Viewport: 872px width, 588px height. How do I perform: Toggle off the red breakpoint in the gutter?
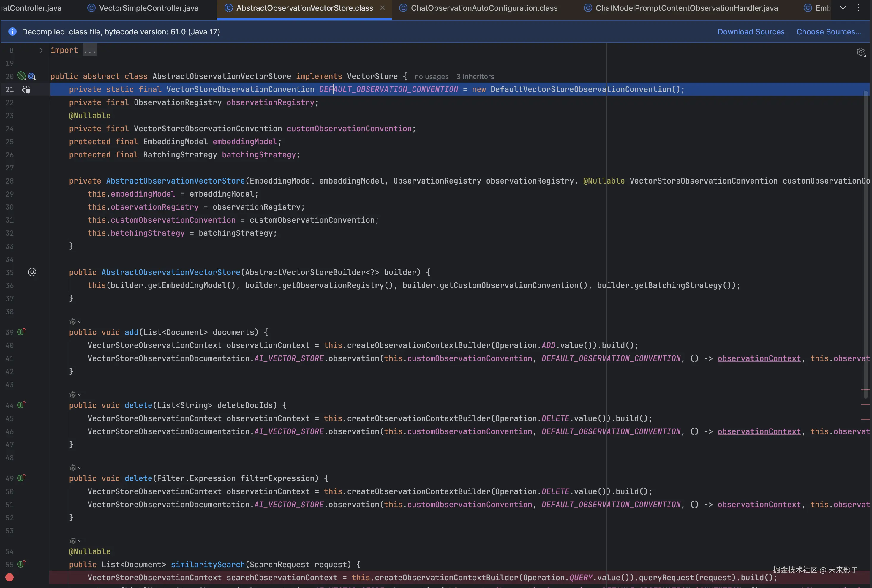click(10, 578)
